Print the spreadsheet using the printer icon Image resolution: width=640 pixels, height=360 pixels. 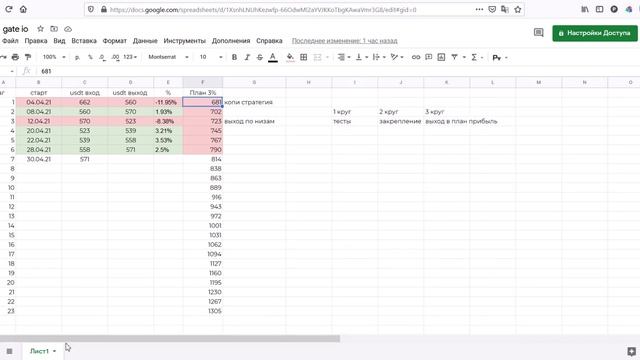point(15,57)
